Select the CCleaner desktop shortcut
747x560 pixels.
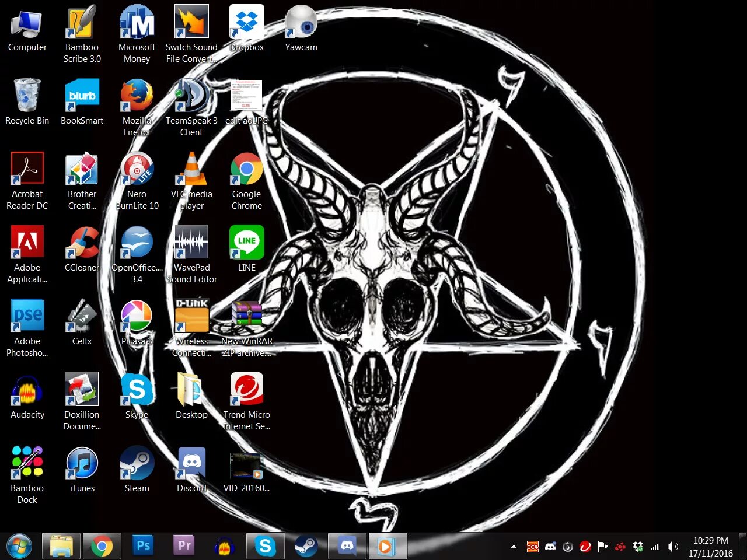(82, 250)
